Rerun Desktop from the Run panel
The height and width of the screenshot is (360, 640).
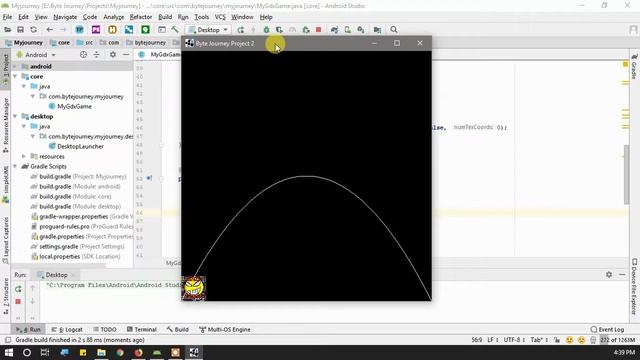(x=18, y=289)
